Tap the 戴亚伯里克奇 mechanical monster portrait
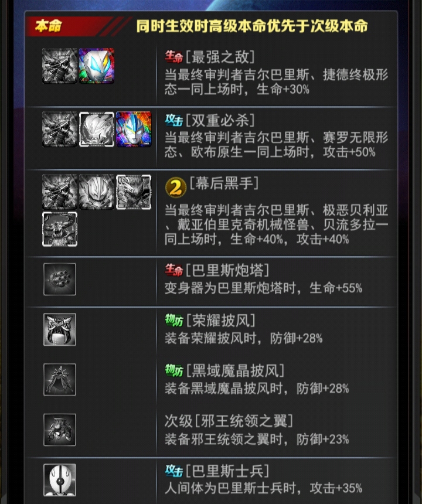Screen dimensions: 422x504 pos(134,192)
